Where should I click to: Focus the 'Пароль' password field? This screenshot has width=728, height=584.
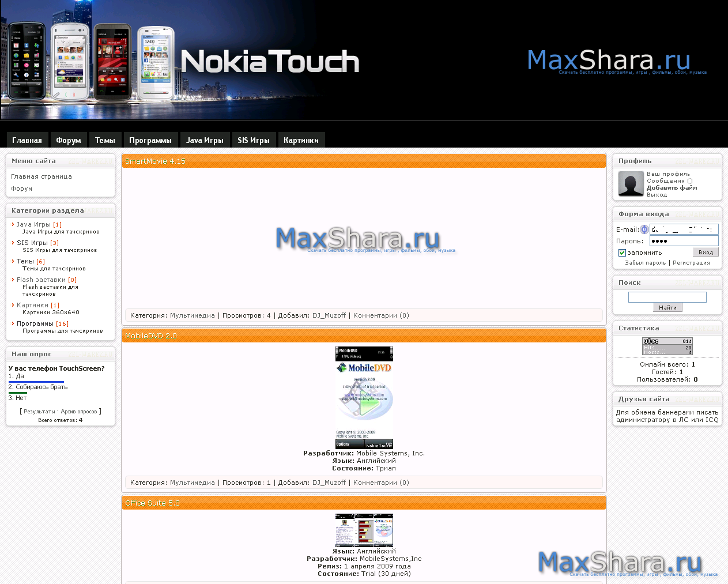pos(684,241)
